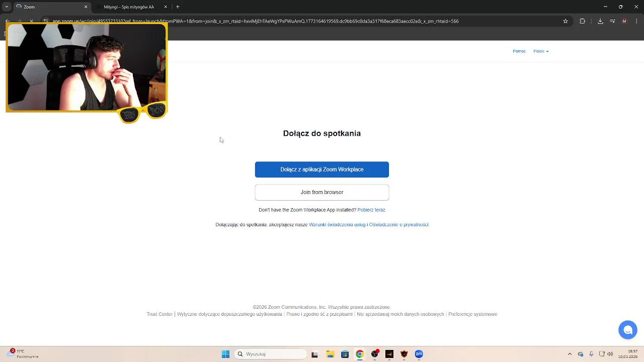Click the webcam overlay thumbnail
Image resolution: width=644 pixels, height=362 pixels.
86,67
